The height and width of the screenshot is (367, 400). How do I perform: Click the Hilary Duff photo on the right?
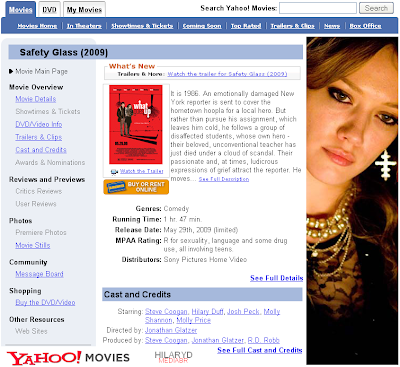(352, 201)
